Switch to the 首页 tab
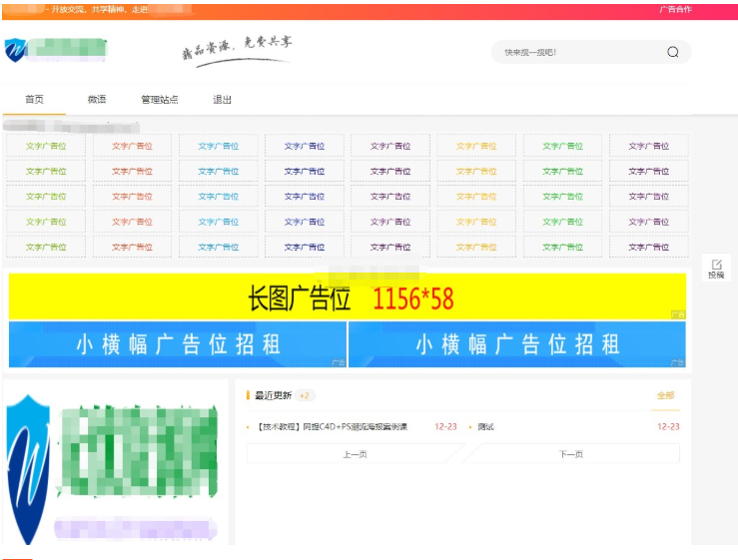Viewport: 738px width, 560px height. tap(34, 99)
